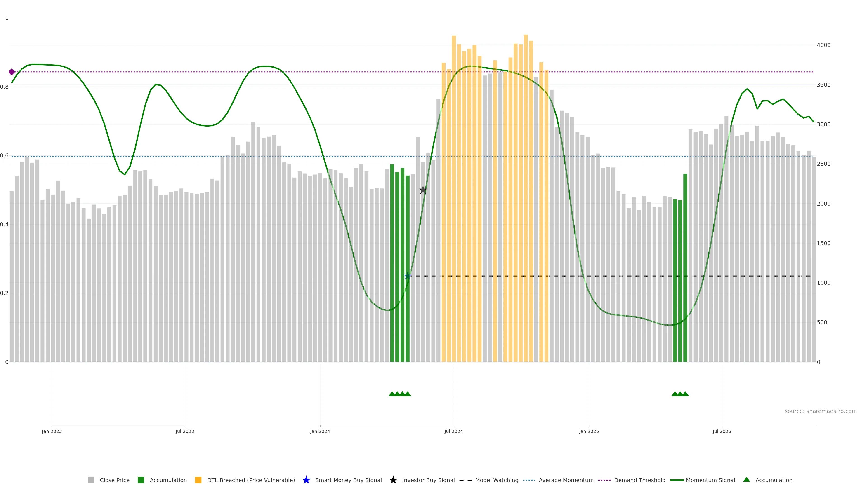The height and width of the screenshot is (488, 868).
Task: Click the 'Jul 2024' x-axis label
Action: pos(453,432)
